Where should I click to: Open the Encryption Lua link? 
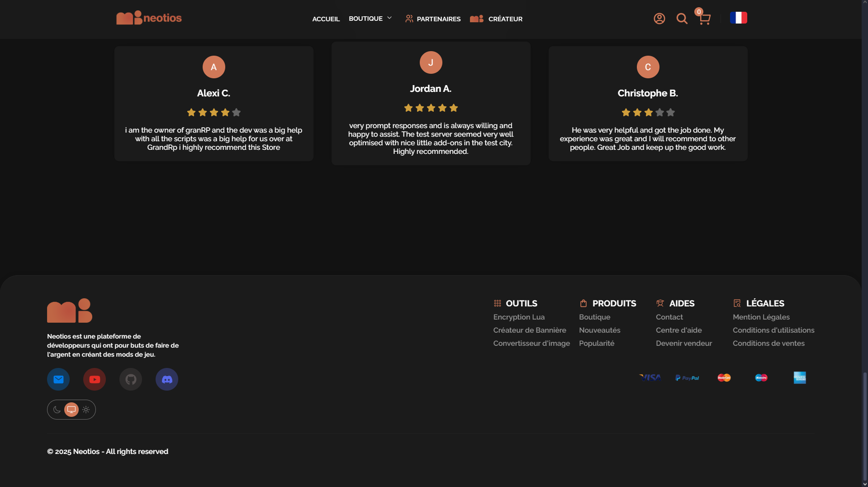(519, 317)
